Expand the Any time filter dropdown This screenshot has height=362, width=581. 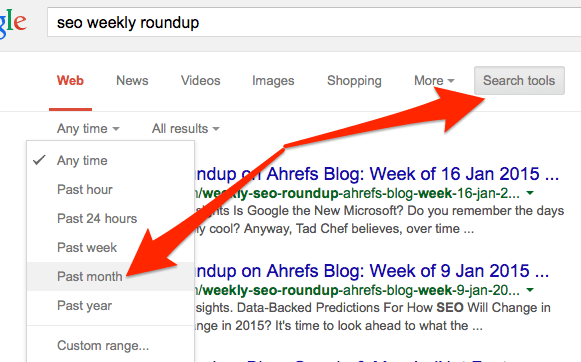(88, 129)
